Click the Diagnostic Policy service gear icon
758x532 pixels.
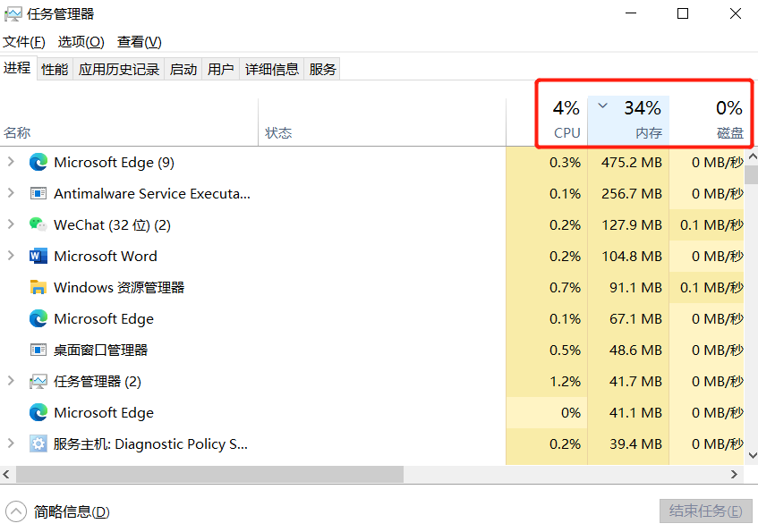[x=38, y=443]
